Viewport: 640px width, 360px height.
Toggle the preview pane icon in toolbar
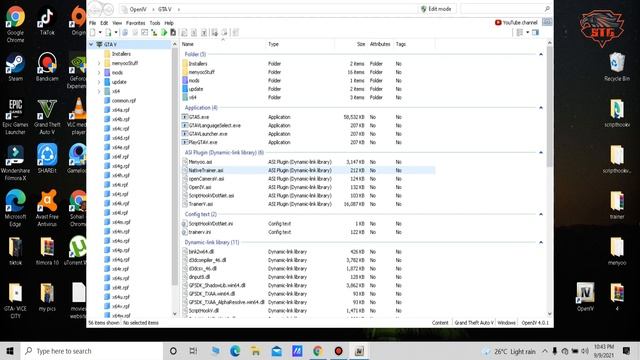[x=535, y=33]
